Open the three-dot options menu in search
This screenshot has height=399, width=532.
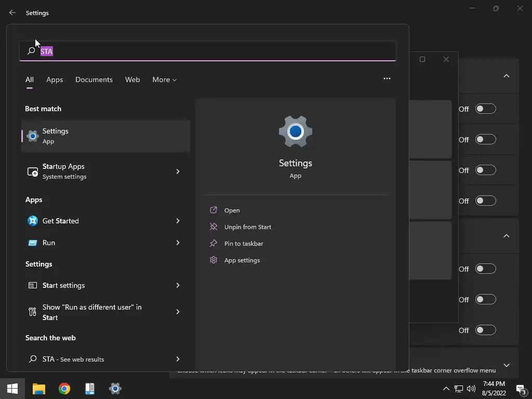pos(387,78)
